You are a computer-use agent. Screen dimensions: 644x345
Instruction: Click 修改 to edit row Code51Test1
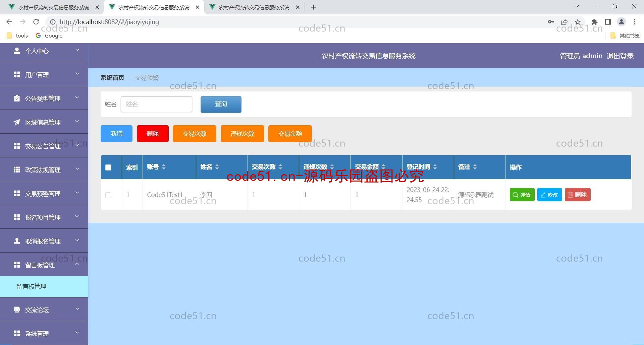click(x=549, y=195)
